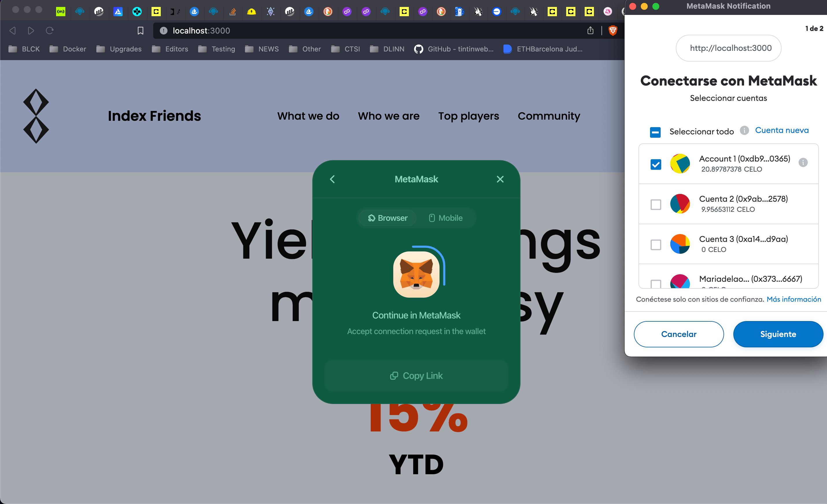The image size is (827, 504).
Task: Switch to the teal four-diamond circle favicon tab
Action: click(x=137, y=12)
